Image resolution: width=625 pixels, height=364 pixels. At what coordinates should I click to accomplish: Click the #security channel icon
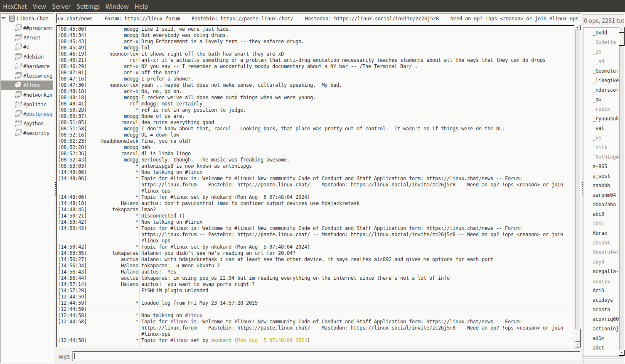coord(18,133)
